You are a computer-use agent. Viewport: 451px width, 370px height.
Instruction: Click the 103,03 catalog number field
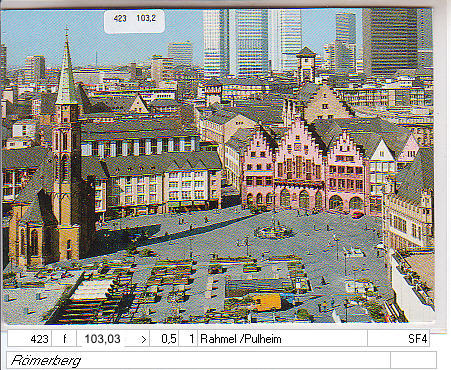click(x=101, y=339)
